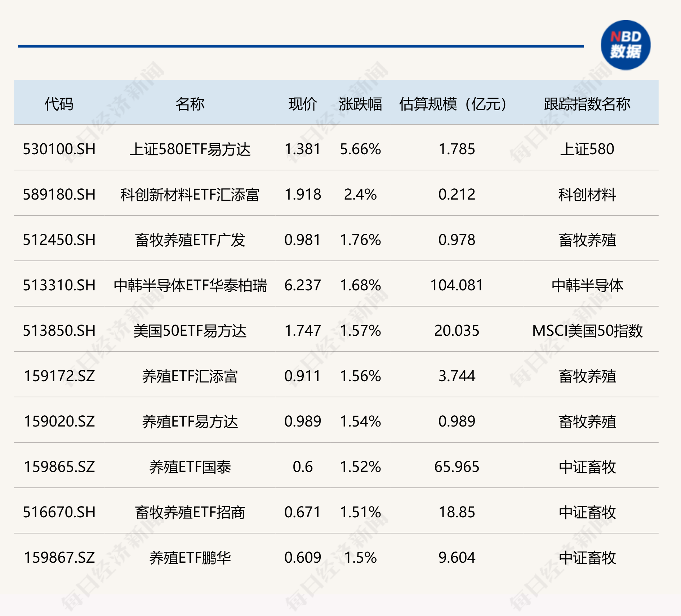Click scale value 104.081
The image size is (681, 616).
point(457,285)
